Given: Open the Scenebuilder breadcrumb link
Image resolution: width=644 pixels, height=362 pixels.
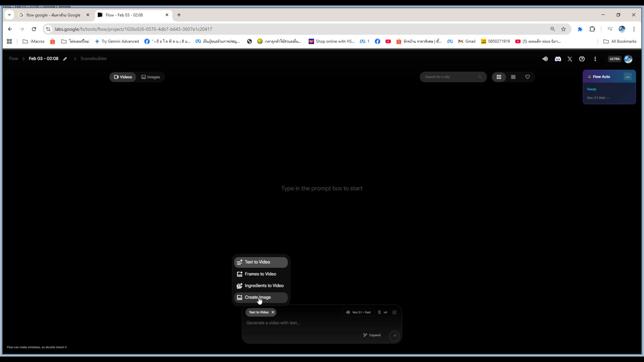Looking at the screenshot, I should pyautogui.click(x=94, y=58).
